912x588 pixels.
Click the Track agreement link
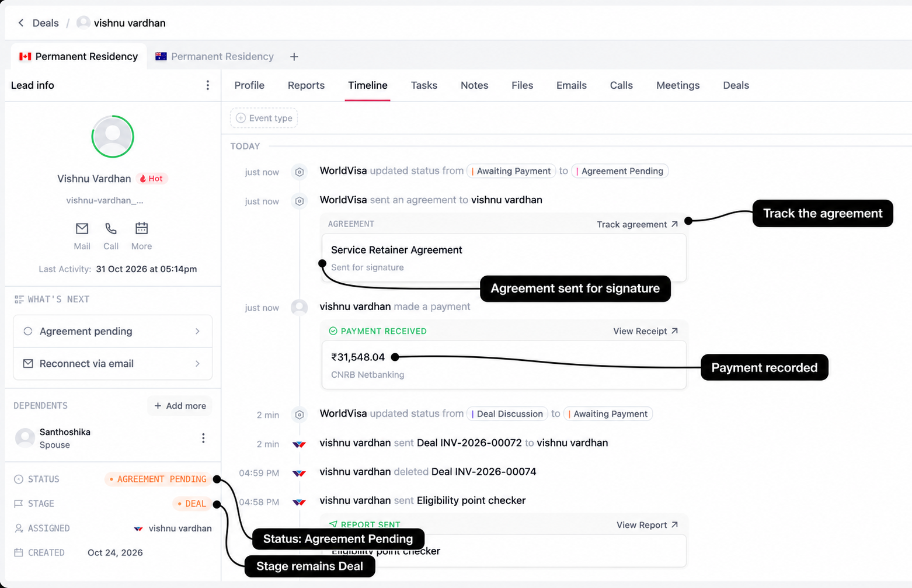637,224
